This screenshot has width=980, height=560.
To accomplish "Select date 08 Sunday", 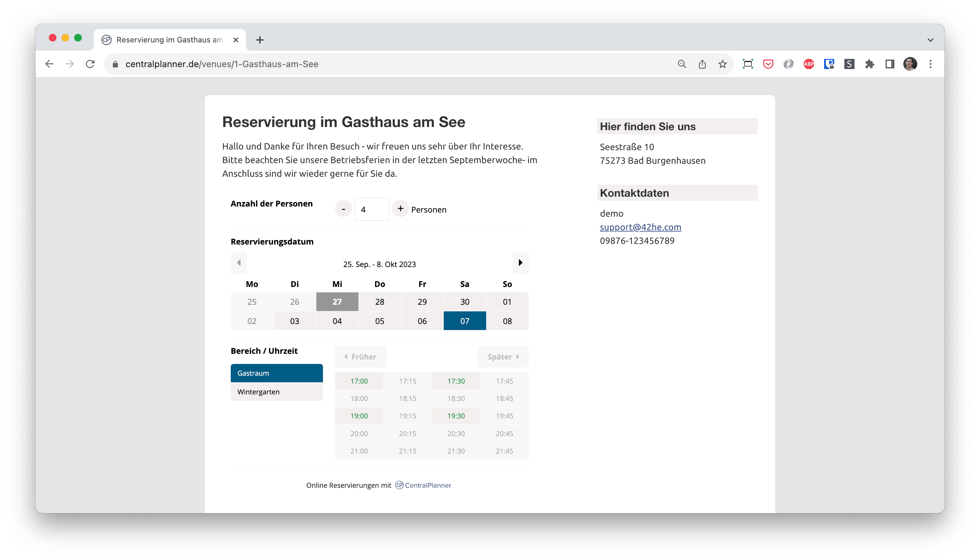I will point(507,321).
